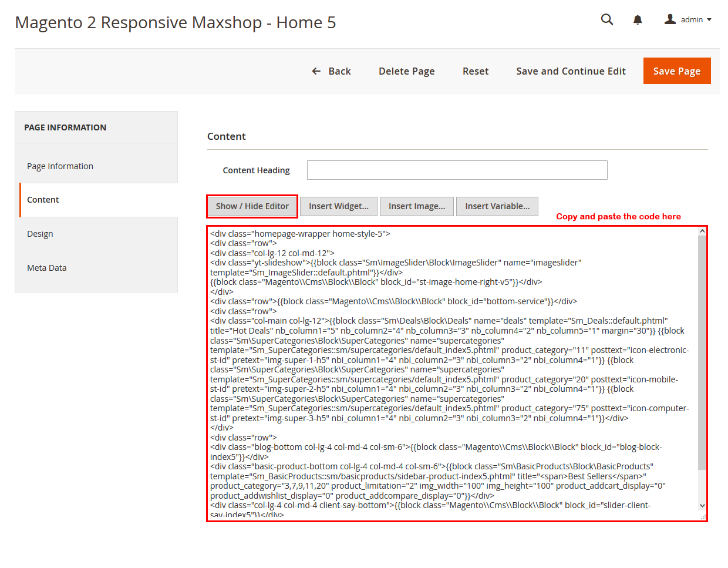
Task: Focus the Content Heading input field
Action: tap(457, 170)
